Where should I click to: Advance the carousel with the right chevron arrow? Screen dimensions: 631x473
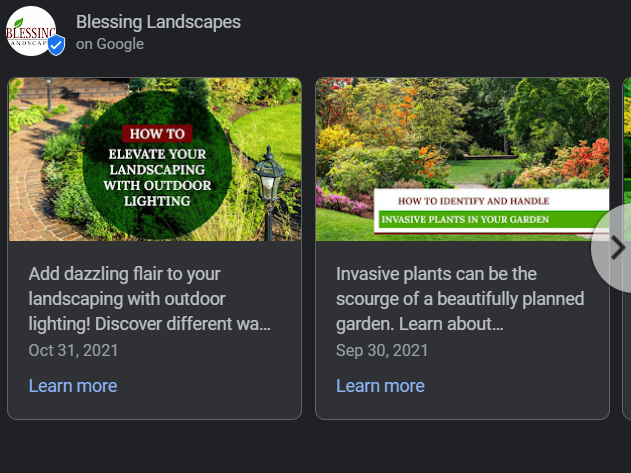tap(617, 247)
